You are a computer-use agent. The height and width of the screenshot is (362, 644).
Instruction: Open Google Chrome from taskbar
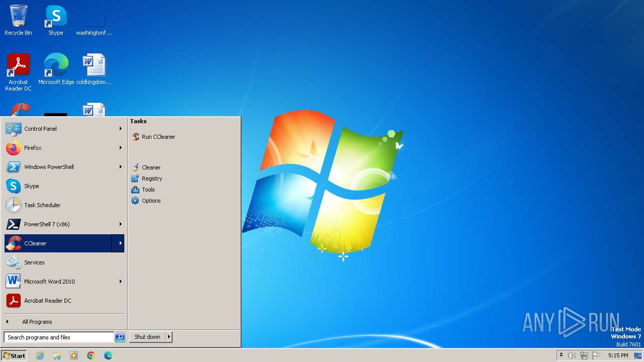tap(91, 355)
